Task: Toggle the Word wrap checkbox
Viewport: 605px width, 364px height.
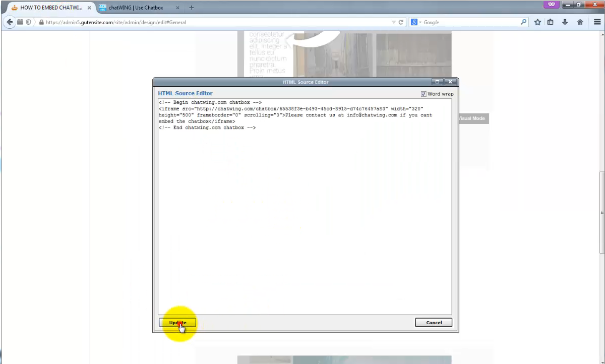Action: click(x=423, y=94)
